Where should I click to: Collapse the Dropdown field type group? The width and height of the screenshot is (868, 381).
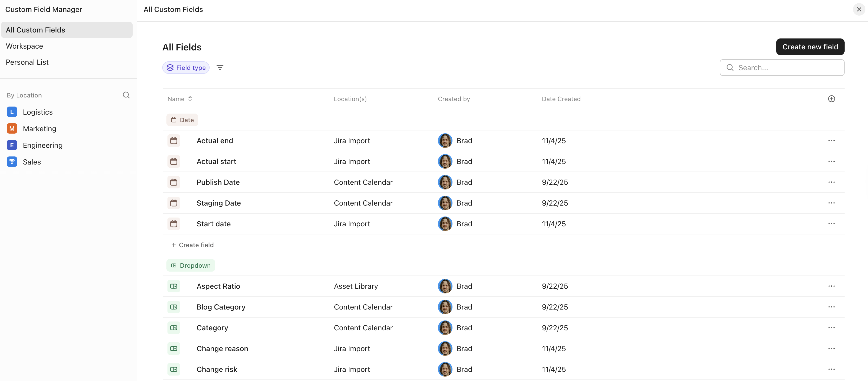[190, 265]
